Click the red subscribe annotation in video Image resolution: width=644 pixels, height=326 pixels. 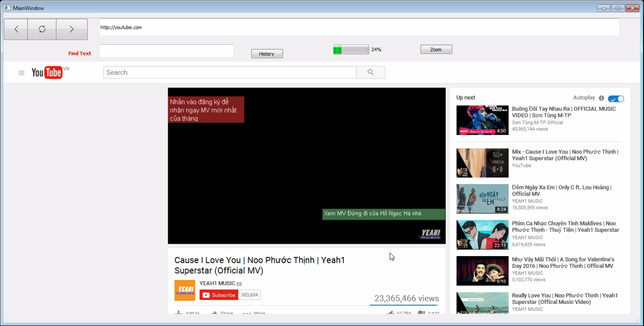[x=206, y=110]
